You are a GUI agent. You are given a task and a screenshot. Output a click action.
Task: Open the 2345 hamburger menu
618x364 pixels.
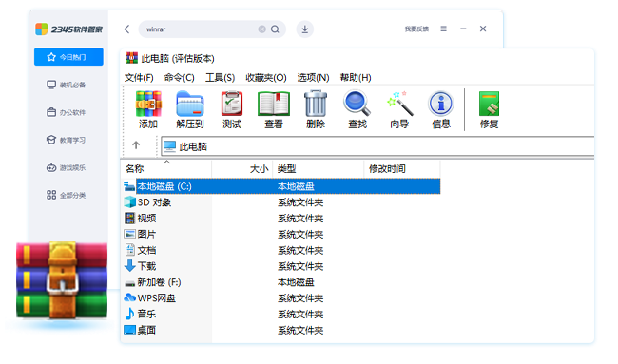pos(443,29)
